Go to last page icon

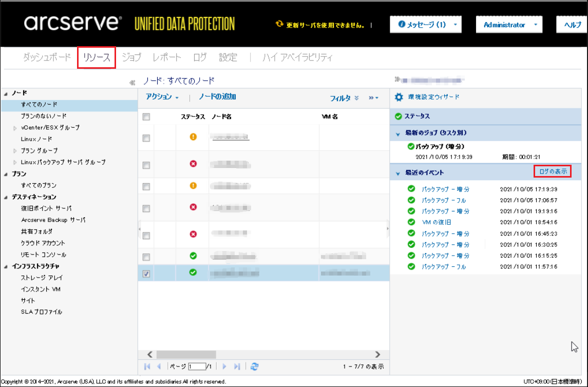[x=237, y=366]
